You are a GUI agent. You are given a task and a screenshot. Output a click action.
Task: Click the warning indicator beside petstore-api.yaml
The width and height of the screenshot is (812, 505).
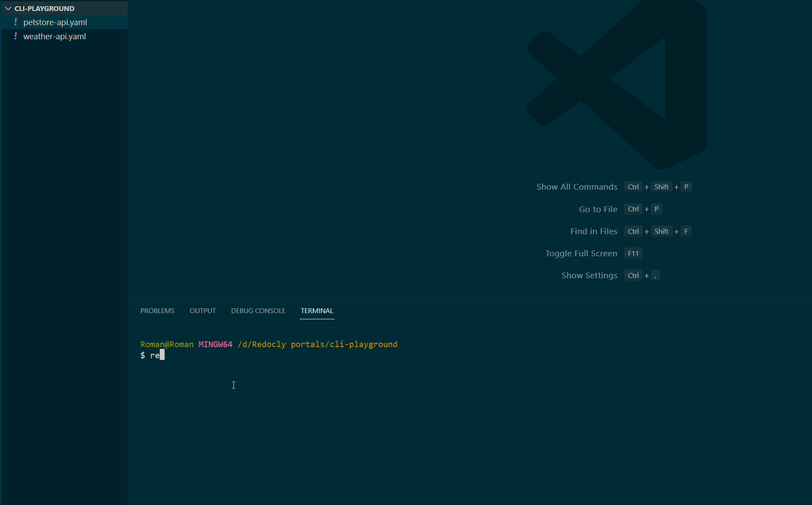tap(16, 22)
